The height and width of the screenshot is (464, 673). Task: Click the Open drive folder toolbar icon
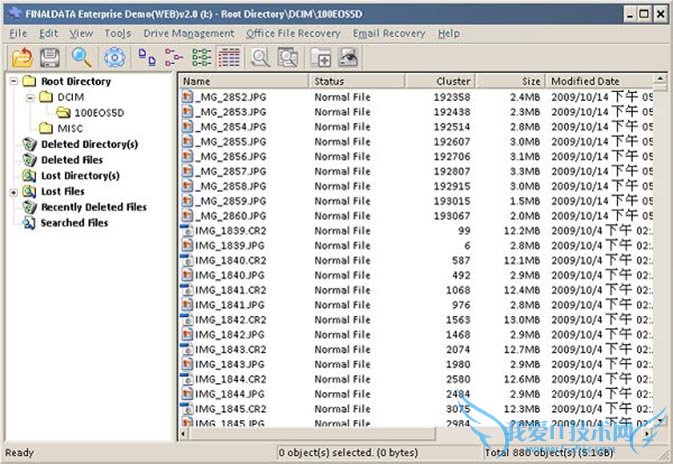coord(22,58)
